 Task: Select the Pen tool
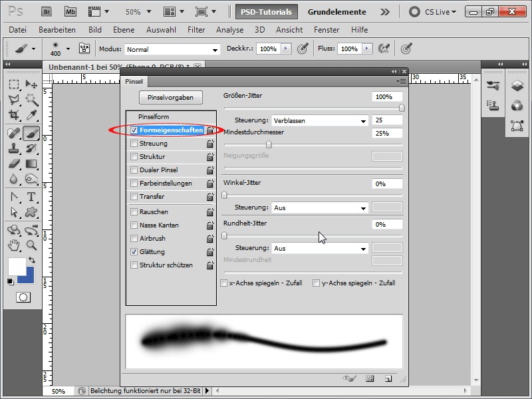(x=14, y=197)
